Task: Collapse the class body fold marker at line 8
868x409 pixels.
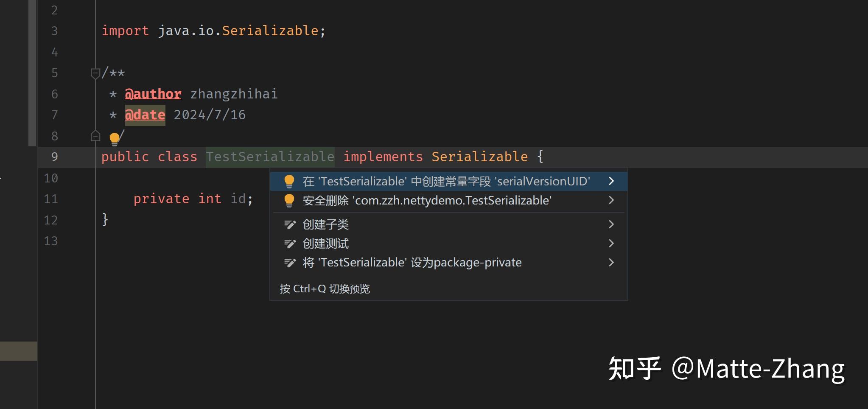Action: [x=95, y=136]
